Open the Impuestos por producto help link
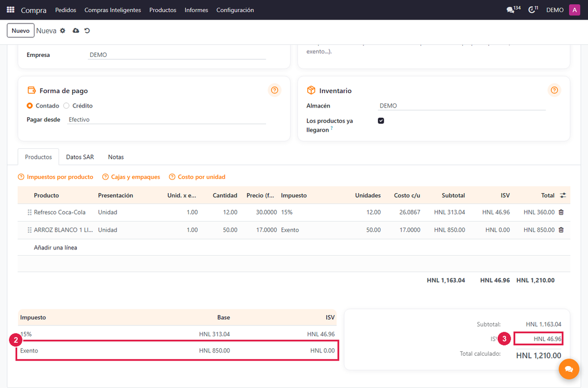 point(60,176)
